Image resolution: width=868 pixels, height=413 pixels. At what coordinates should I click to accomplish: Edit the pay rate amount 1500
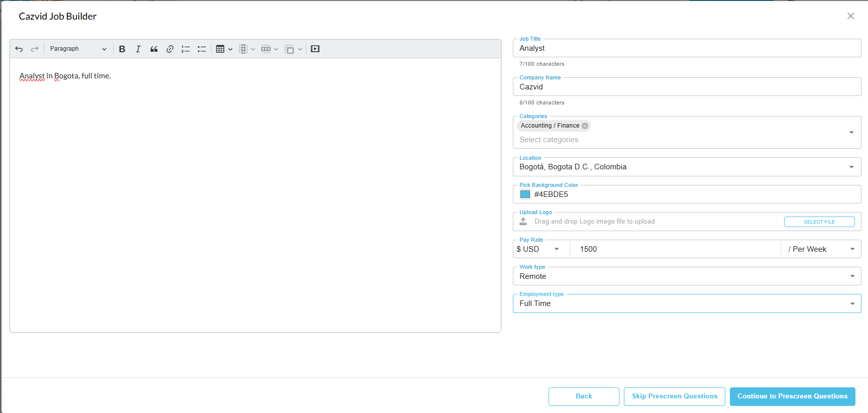(x=676, y=249)
